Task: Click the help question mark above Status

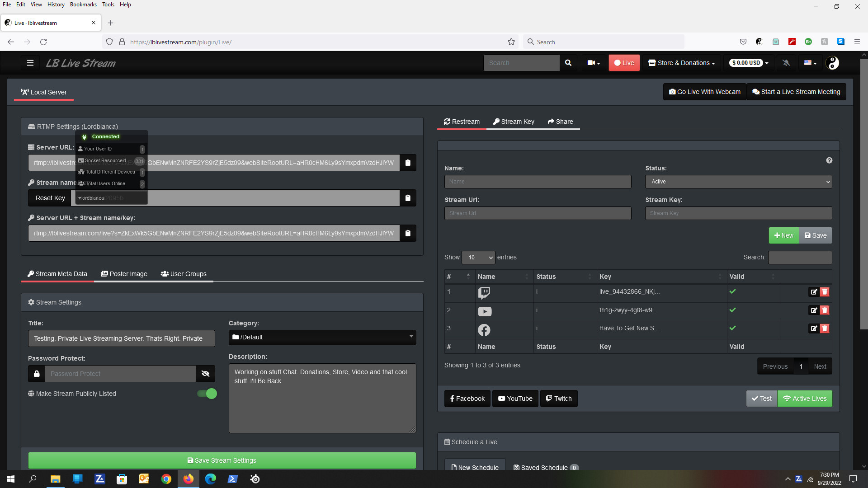Action: coord(829,160)
